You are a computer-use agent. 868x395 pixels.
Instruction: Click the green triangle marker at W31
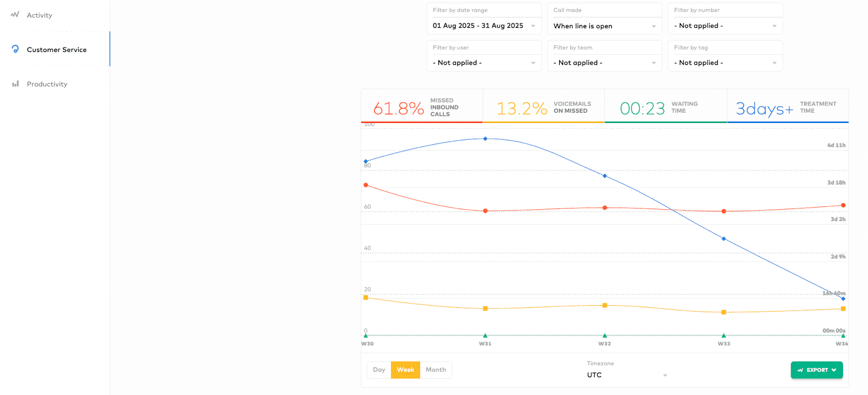tap(485, 336)
